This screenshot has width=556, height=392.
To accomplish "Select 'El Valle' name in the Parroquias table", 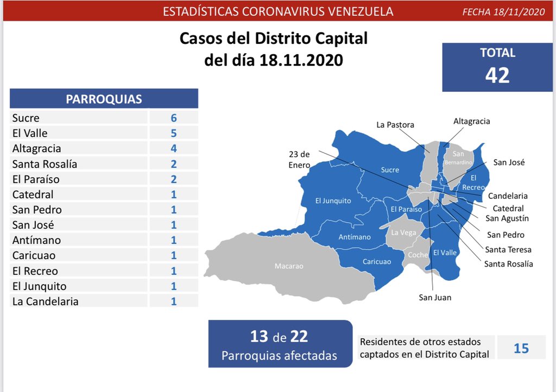I will [x=30, y=133].
